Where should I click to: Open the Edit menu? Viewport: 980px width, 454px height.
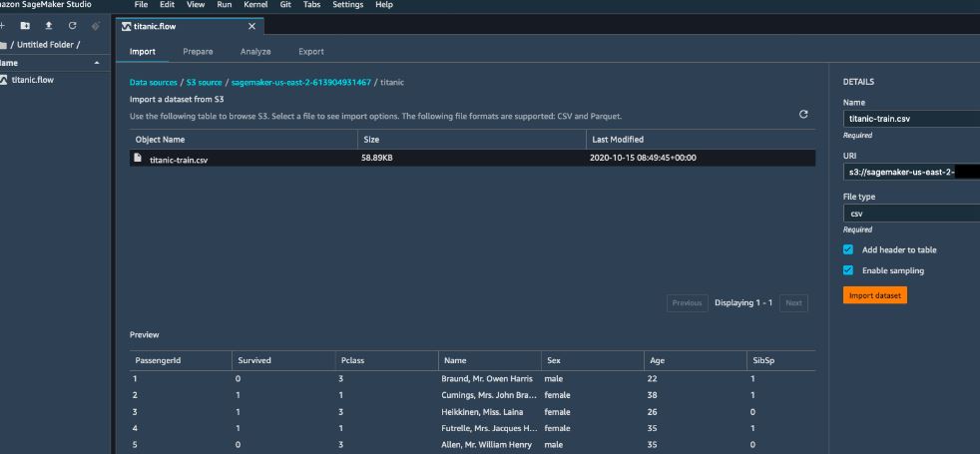(167, 4)
